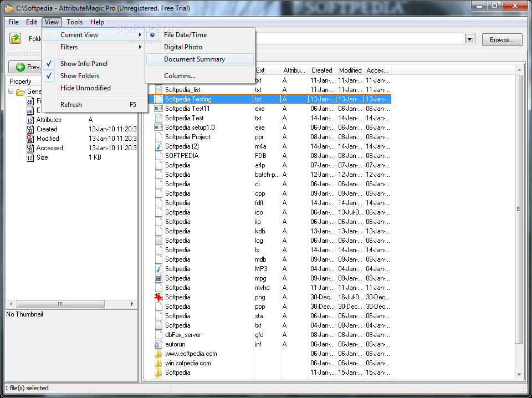
Task: Click the Softpedia_list text file icon
Action: [x=158, y=90]
